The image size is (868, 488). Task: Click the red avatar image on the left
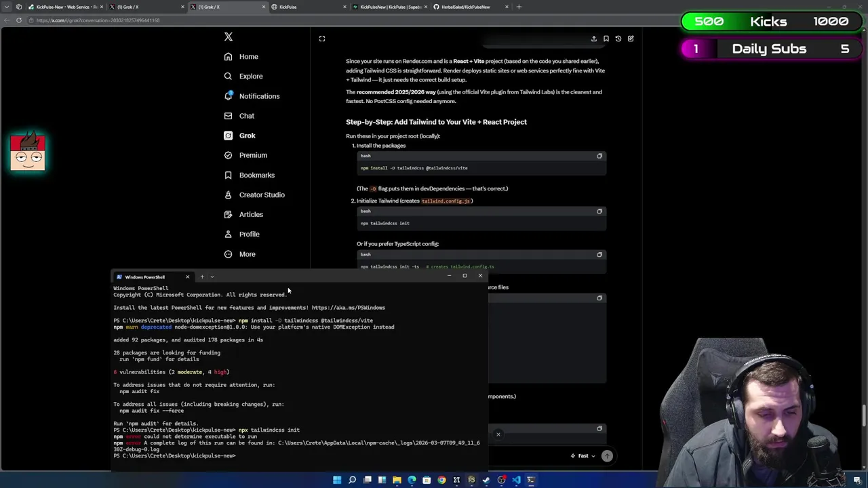click(x=28, y=151)
